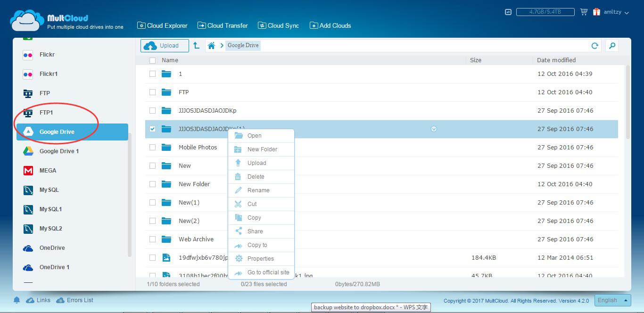
Task: Select MEGA cloud in the sidebar
Action: click(x=48, y=171)
